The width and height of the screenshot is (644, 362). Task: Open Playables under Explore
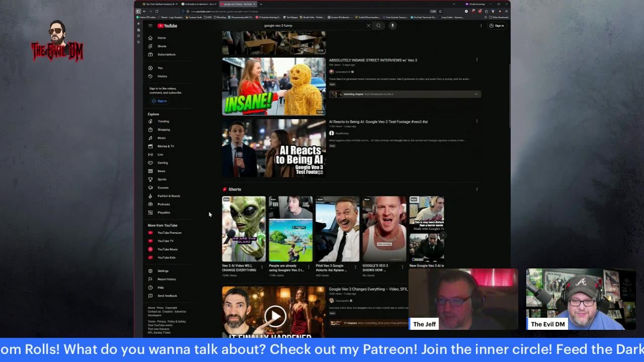[163, 213]
